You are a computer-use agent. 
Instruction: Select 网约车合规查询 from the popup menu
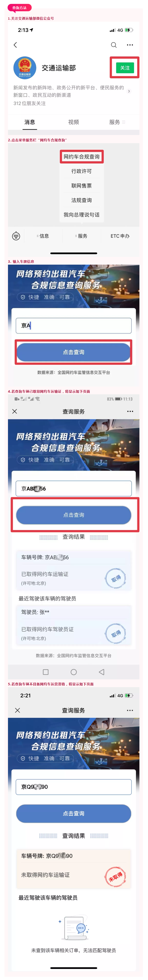[82, 157]
